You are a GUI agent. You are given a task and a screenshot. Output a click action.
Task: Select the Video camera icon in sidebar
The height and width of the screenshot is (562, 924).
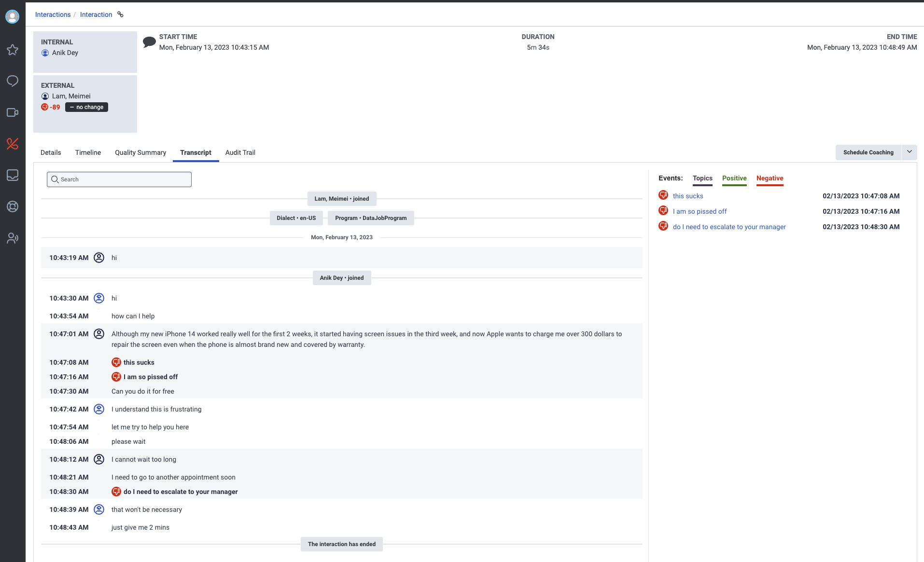pos(12,112)
